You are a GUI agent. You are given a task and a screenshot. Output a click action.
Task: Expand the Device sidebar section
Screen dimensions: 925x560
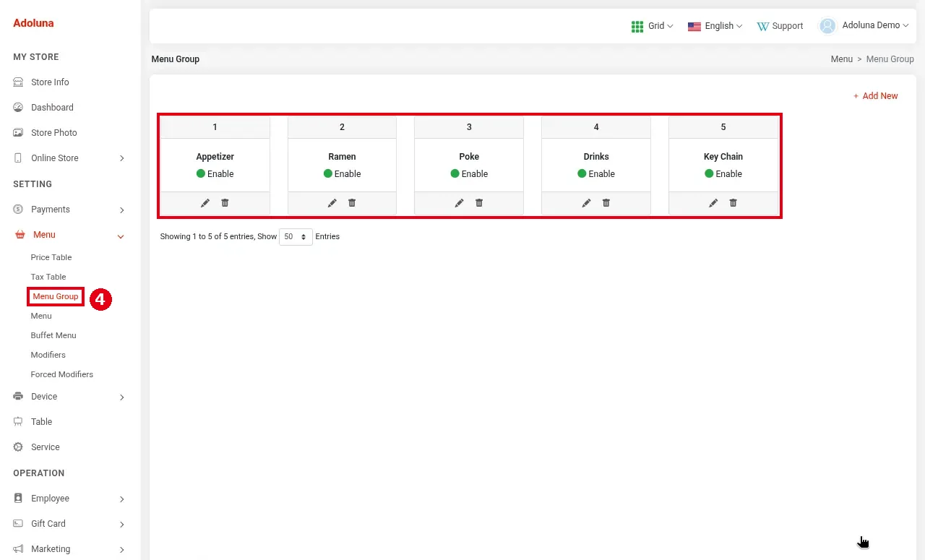(x=121, y=397)
